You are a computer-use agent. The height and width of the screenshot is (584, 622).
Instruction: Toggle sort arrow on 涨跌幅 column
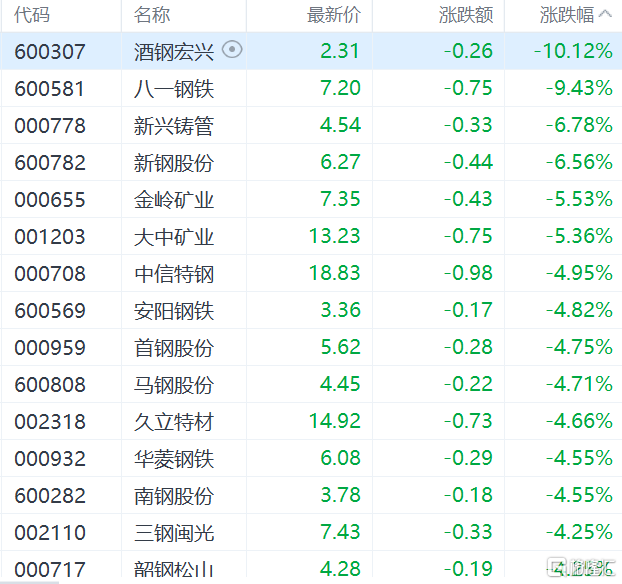coord(605,14)
